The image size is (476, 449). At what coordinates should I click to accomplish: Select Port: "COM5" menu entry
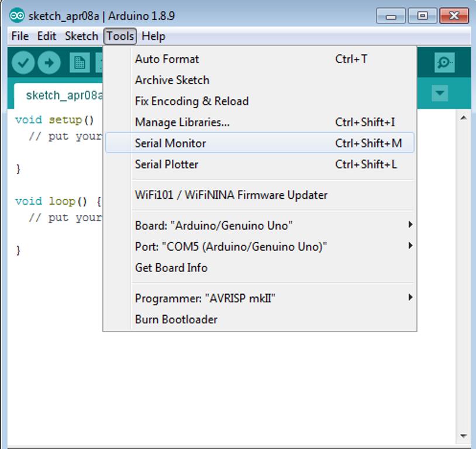click(x=260, y=247)
